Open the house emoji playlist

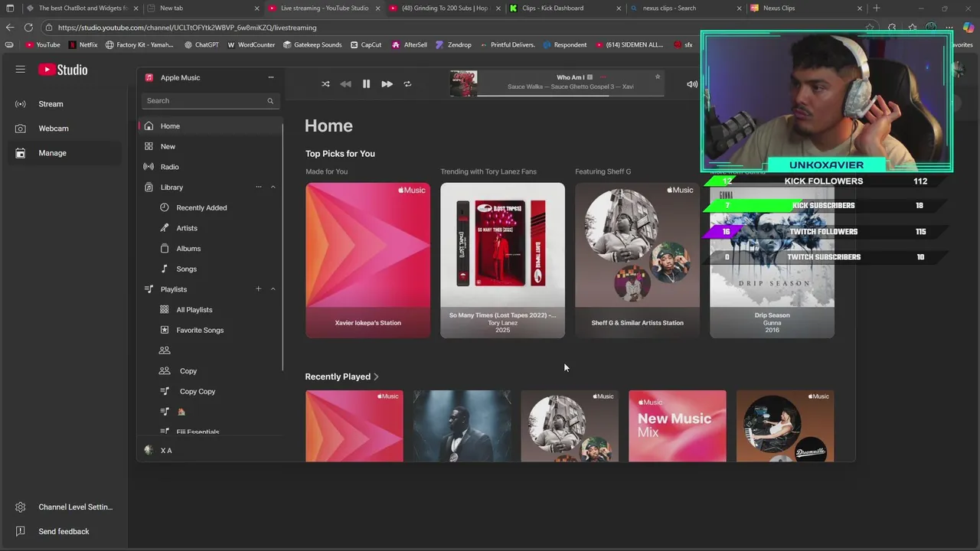181,412
